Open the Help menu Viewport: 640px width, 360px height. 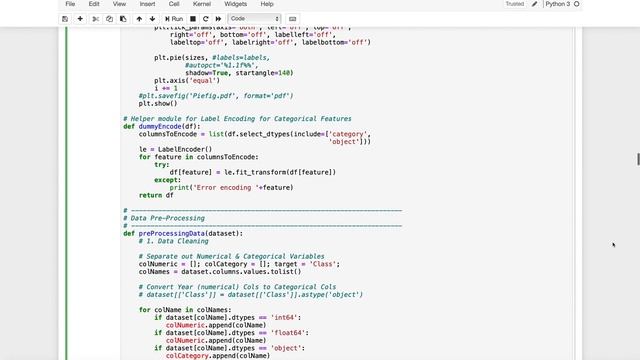click(x=267, y=4)
